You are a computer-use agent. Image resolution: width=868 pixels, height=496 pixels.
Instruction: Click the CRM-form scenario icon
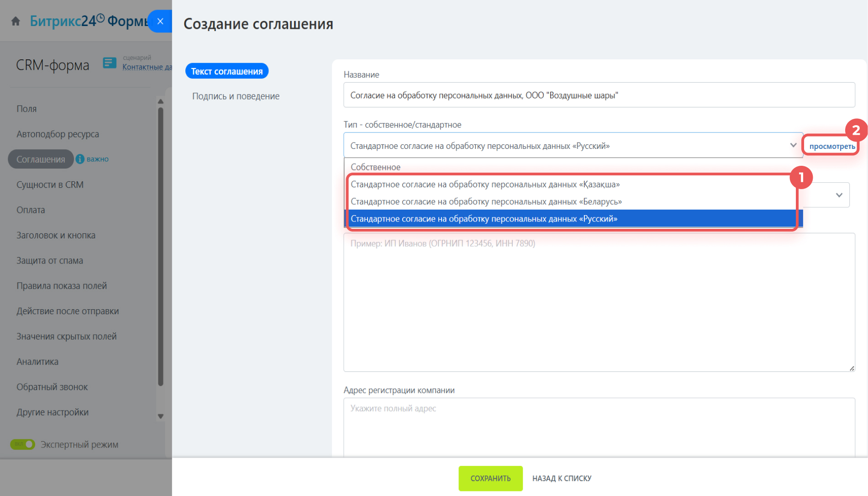pyautogui.click(x=110, y=63)
